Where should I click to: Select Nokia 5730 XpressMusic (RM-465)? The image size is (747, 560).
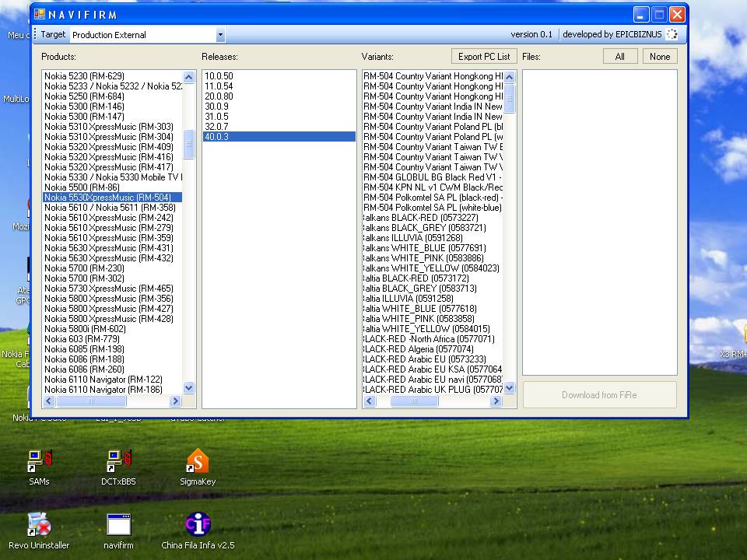point(112,288)
